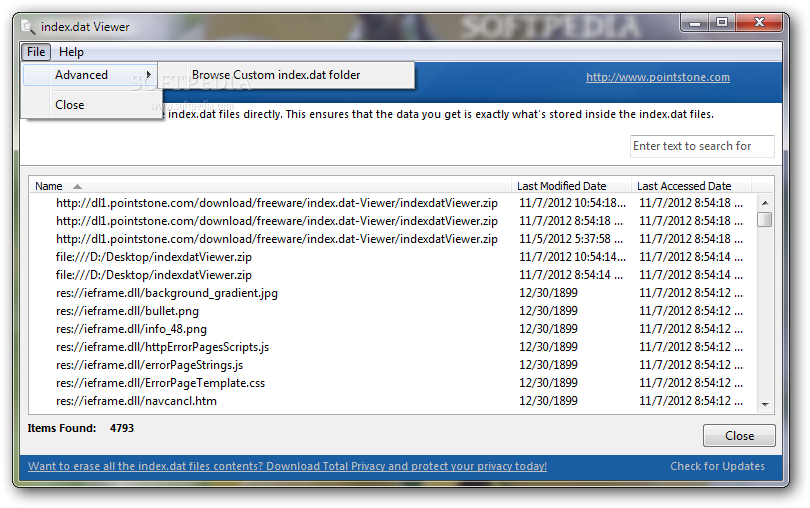Choose Browse Custom index.dat folder
810x508 pixels.
(x=286, y=75)
